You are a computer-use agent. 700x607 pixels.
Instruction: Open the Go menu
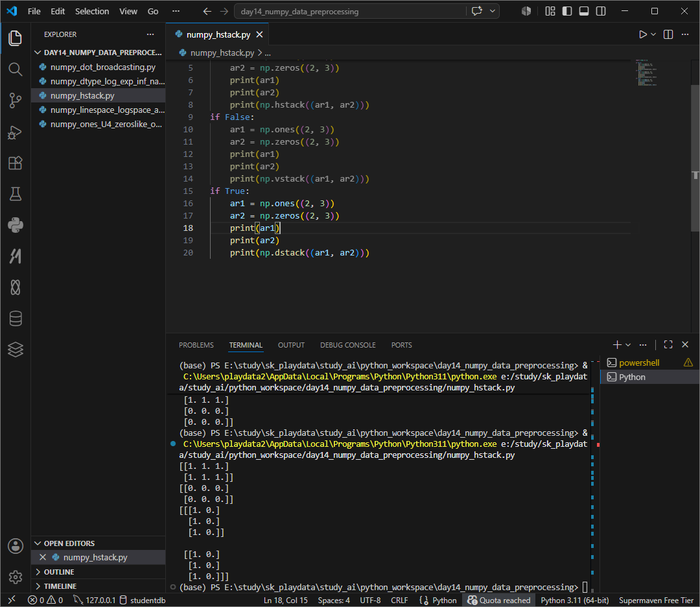coord(153,11)
